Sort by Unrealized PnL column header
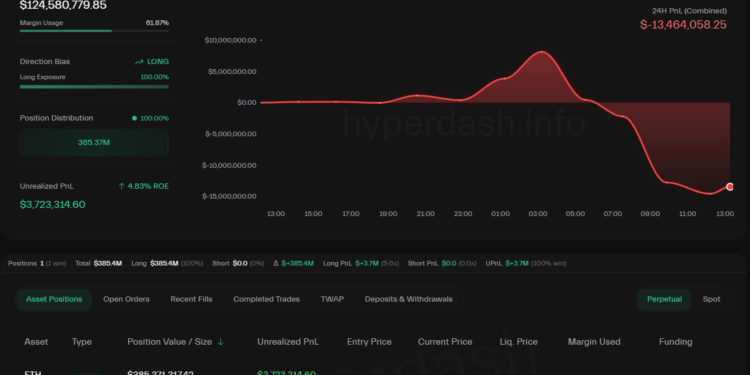 (x=288, y=342)
